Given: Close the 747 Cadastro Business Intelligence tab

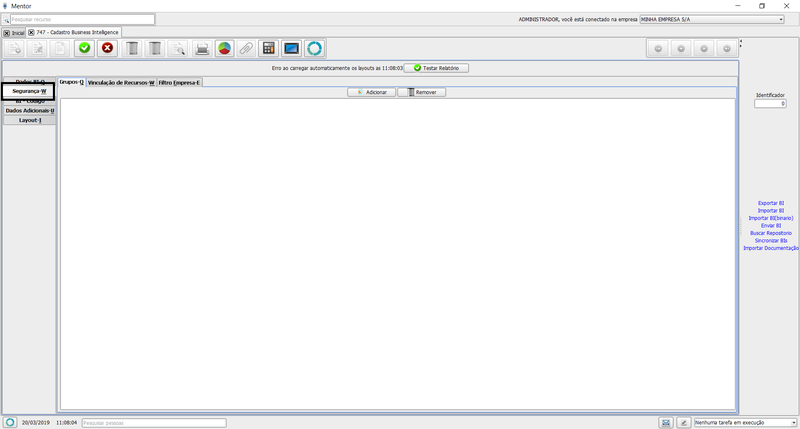Looking at the screenshot, I should coord(31,33).
